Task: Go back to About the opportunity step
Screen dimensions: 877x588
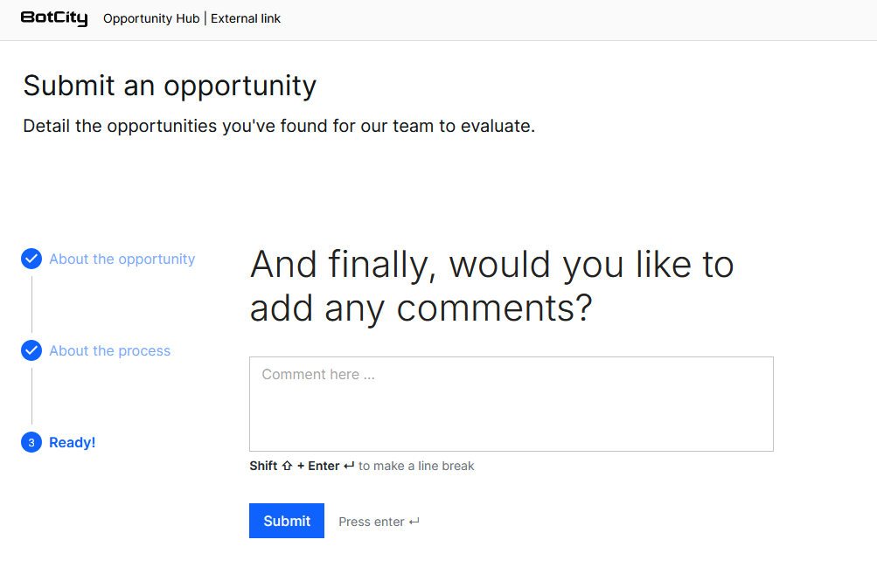Action: [x=122, y=259]
